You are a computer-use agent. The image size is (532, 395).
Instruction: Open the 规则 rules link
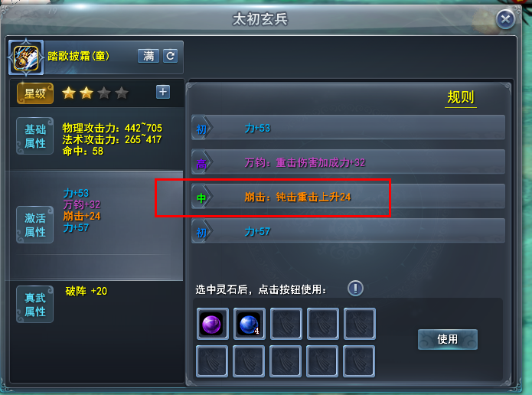click(x=460, y=97)
